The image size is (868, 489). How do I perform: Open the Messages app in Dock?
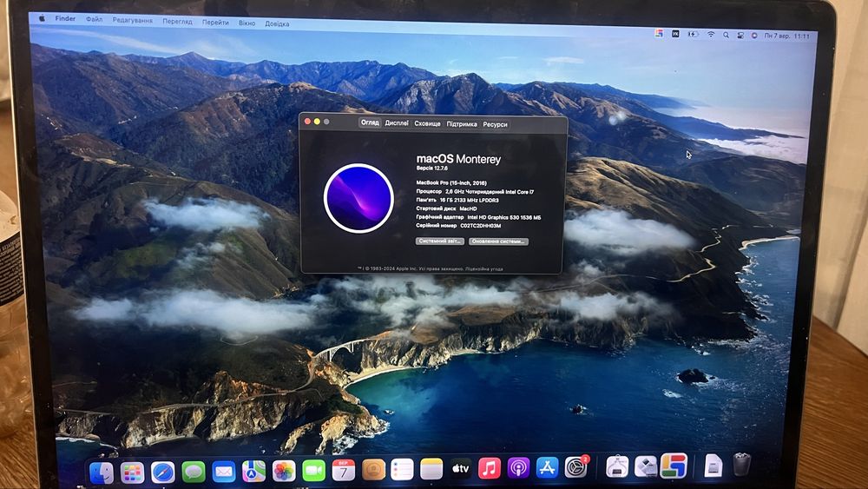pyautogui.click(x=194, y=472)
